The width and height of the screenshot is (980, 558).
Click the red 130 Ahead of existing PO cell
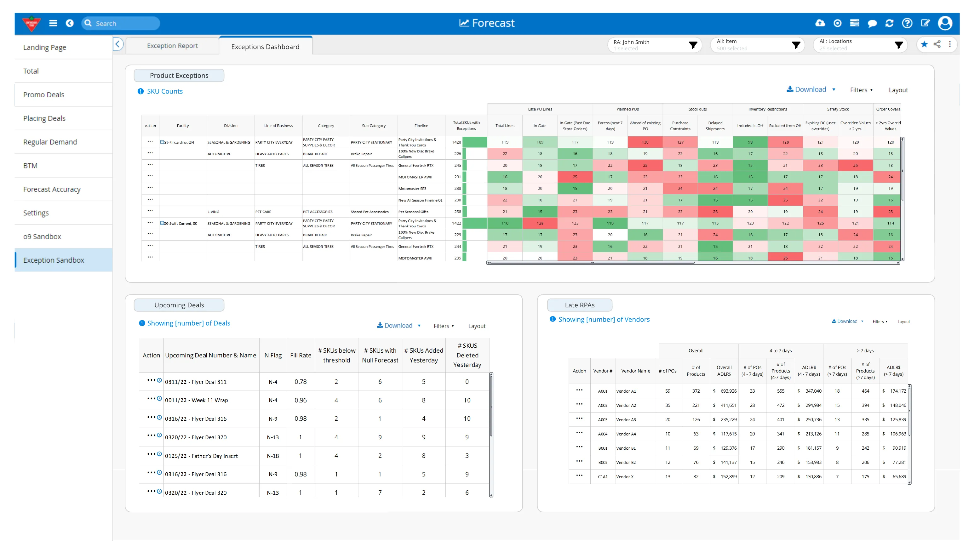click(x=645, y=142)
